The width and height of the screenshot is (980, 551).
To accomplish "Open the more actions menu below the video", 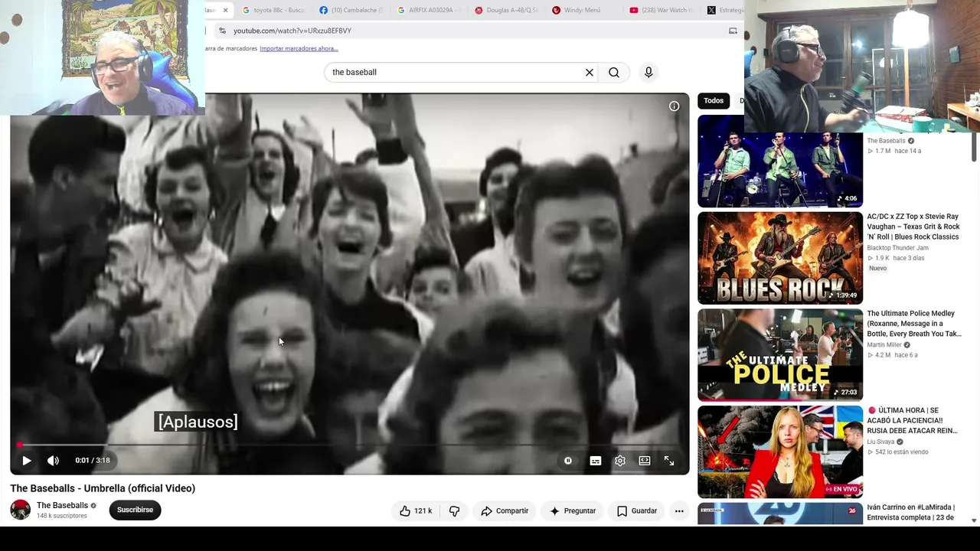I will [x=679, y=510].
